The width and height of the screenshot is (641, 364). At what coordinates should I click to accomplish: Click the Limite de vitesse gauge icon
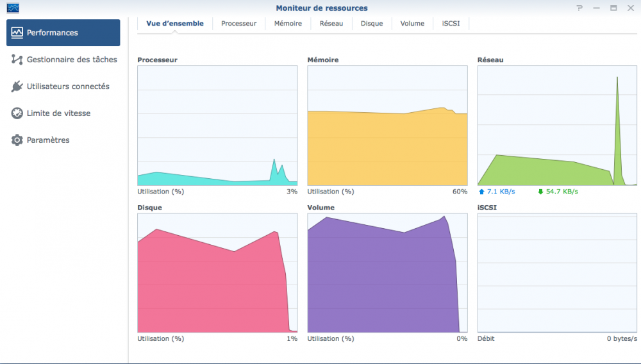tap(17, 113)
